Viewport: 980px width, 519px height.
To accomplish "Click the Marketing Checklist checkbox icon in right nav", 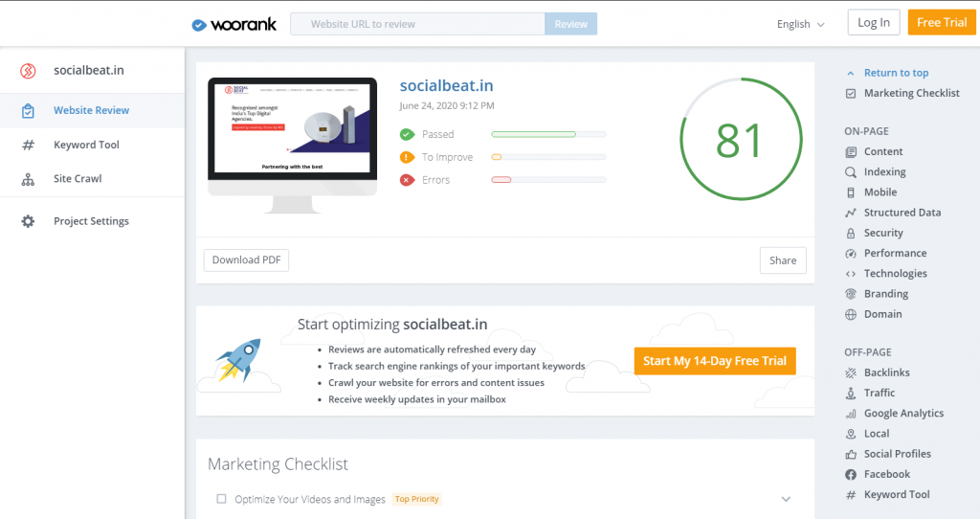I will click(x=851, y=93).
